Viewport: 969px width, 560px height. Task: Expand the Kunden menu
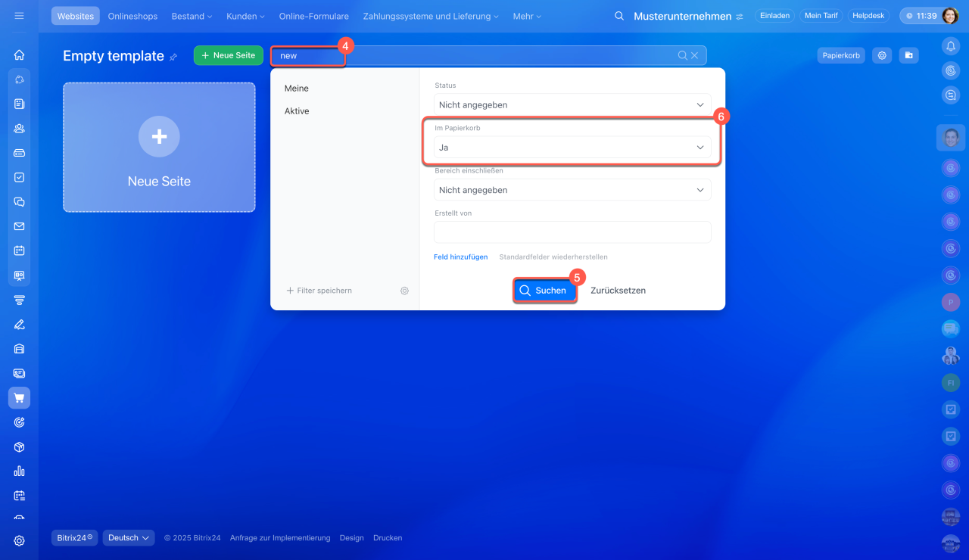[x=247, y=16]
